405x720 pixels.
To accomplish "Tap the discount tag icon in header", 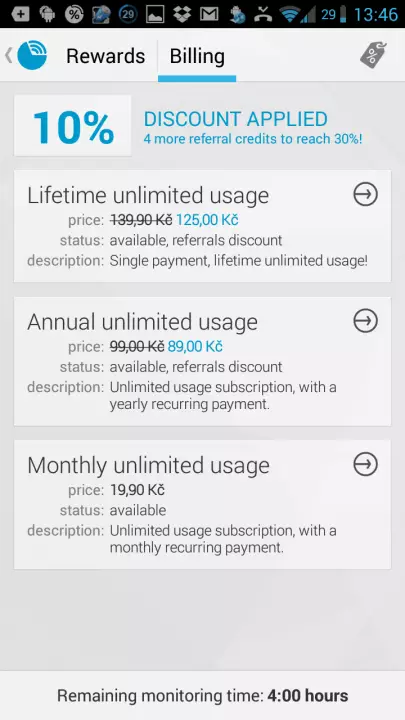I will tap(373, 55).
